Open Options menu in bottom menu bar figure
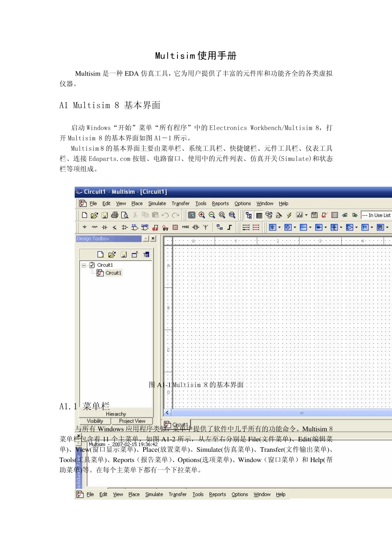This screenshot has width=392, height=555. coord(240,494)
